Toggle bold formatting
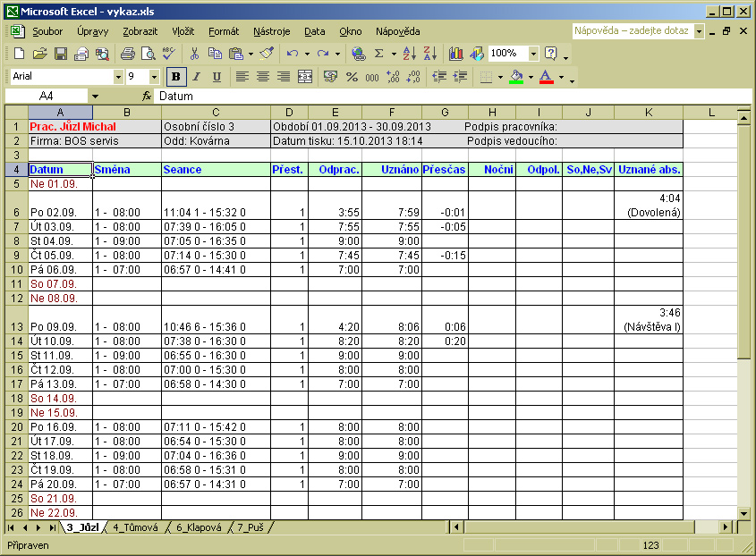Image resolution: width=756 pixels, height=556 pixels. pos(176,77)
